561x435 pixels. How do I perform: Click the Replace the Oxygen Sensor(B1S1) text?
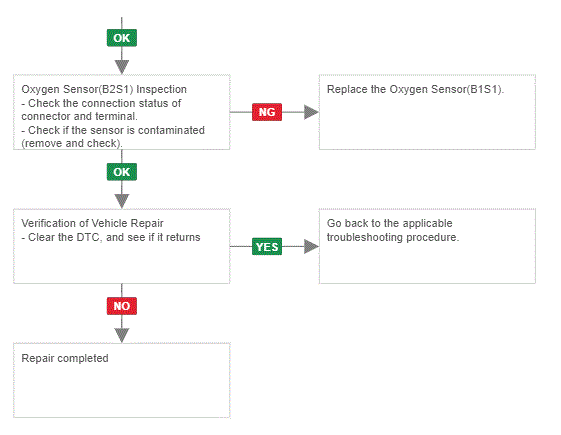tap(415, 89)
